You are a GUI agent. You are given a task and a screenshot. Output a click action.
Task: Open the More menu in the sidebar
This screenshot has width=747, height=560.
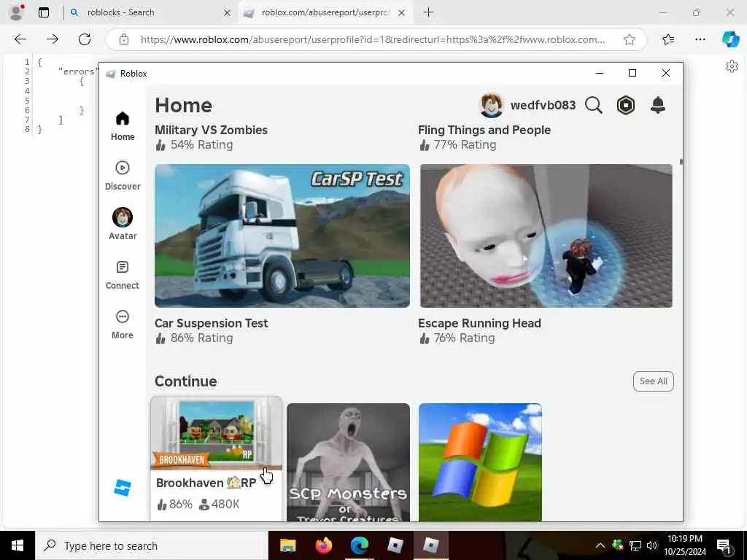point(123,324)
